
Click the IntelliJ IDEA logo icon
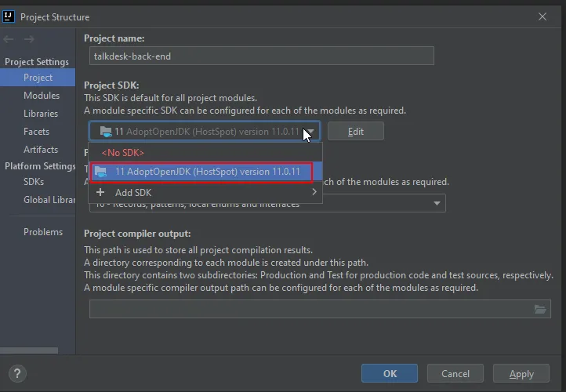click(9, 16)
